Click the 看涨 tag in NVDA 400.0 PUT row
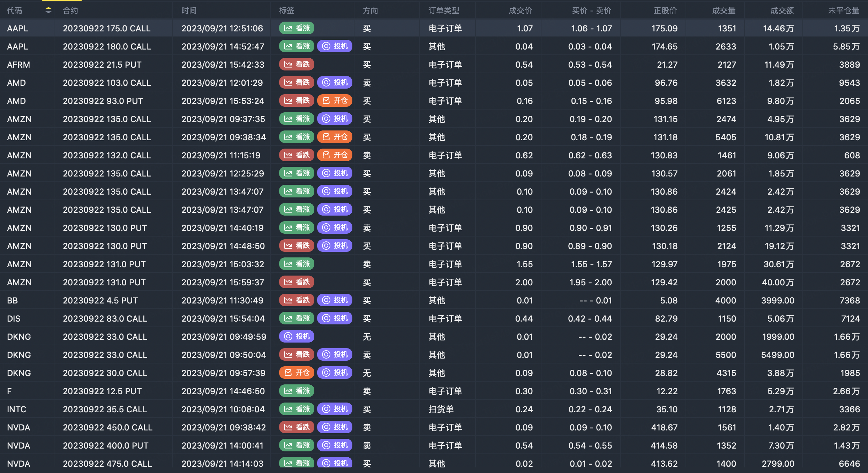This screenshot has width=868, height=473. pyautogui.click(x=297, y=445)
